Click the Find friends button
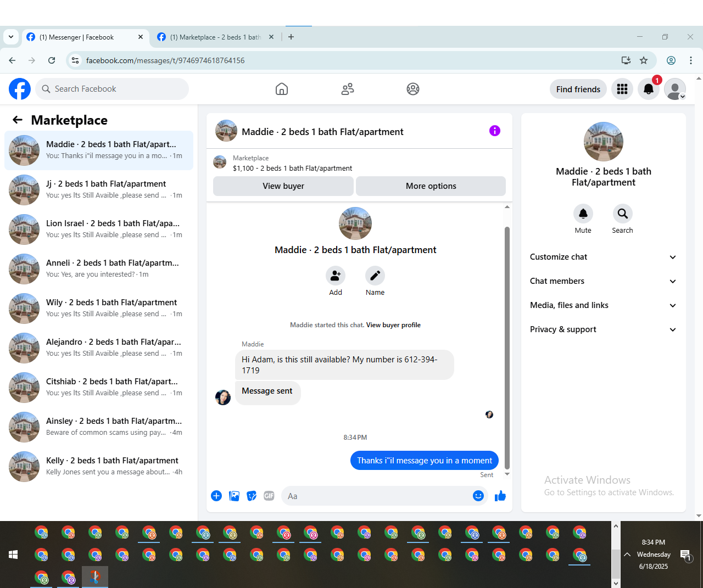703x588 pixels. [578, 89]
